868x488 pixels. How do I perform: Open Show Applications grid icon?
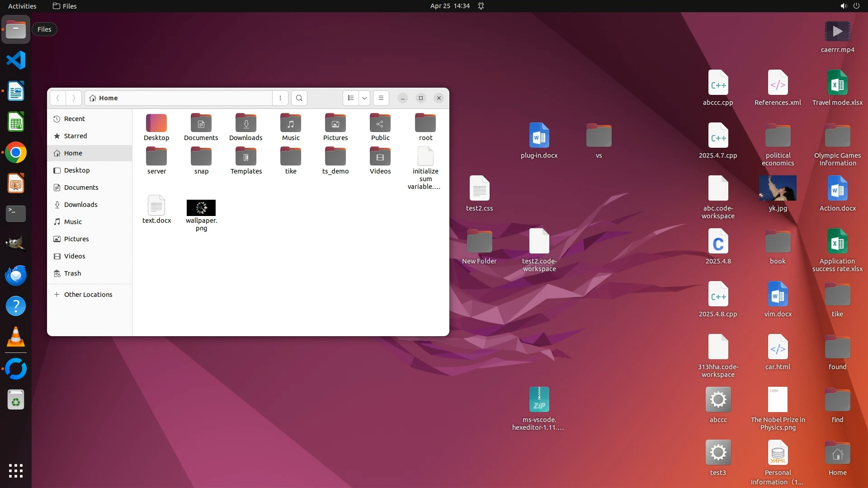tap(16, 471)
